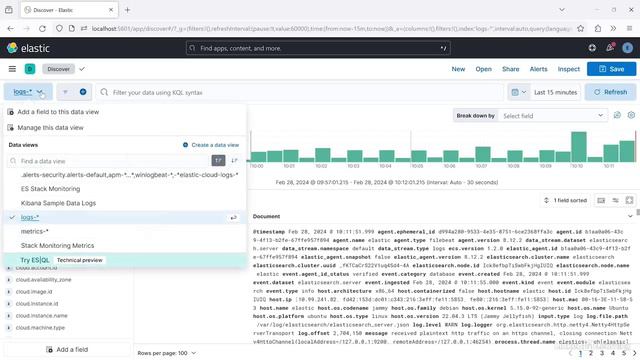Focus the Find apps, content, and more search
Screen dimensions: 640x360
(318, 48)
